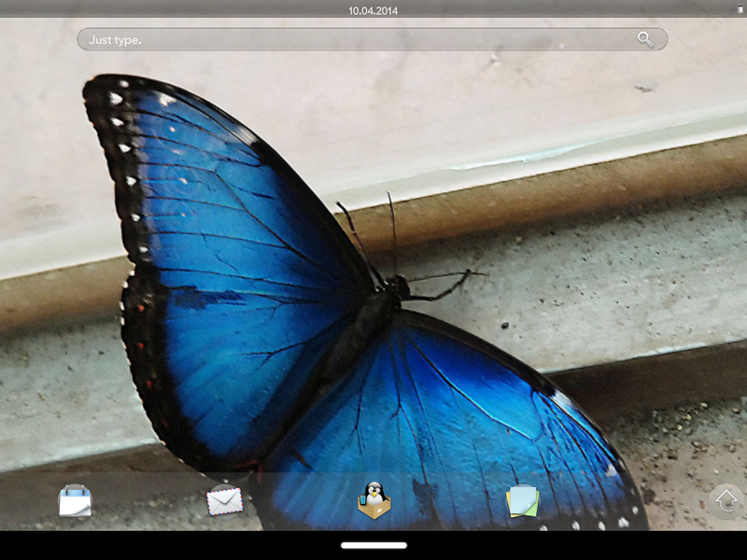The width and height of the screenshot is (747, 560).
Task: Click the magnifying glass search icon
Action: 645,39
